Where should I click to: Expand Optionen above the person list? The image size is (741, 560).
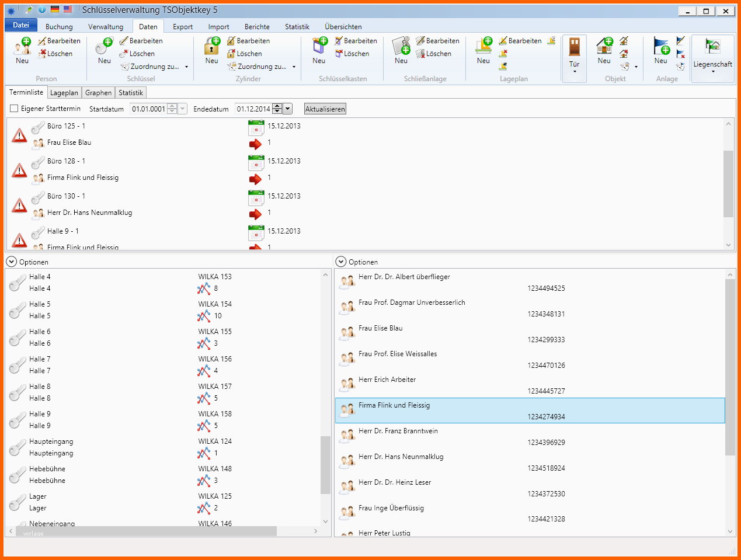(x=341, y=262)
